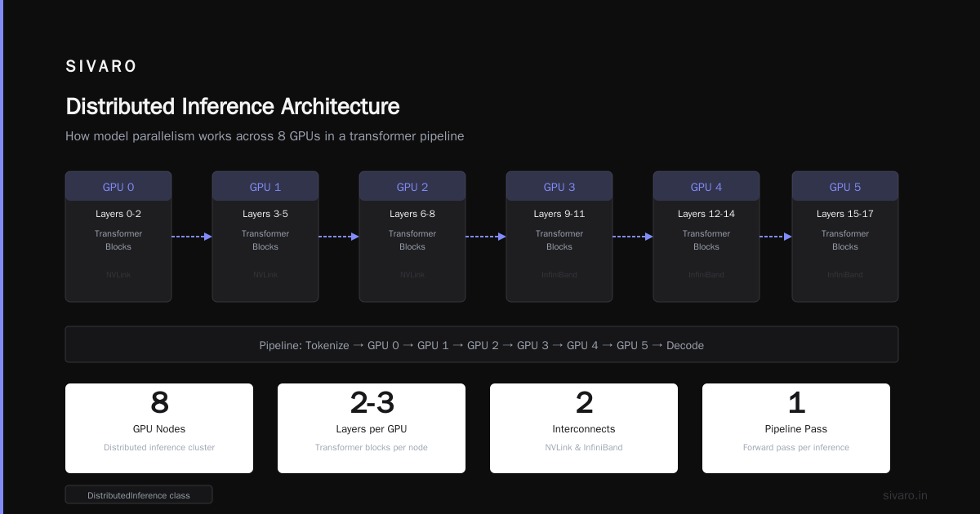Screen dimensions: 980x514
Task: Select the GPU 5 header
Action: (x=845, y=186)
